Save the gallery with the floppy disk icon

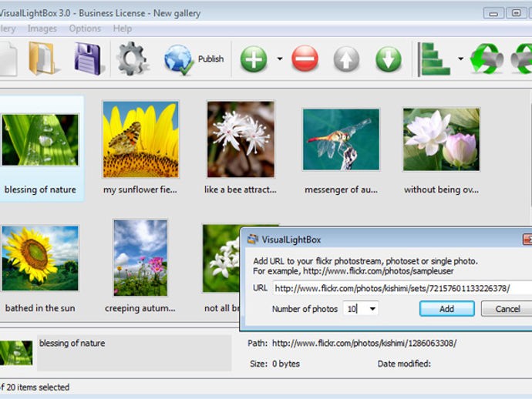pos(88,59)
